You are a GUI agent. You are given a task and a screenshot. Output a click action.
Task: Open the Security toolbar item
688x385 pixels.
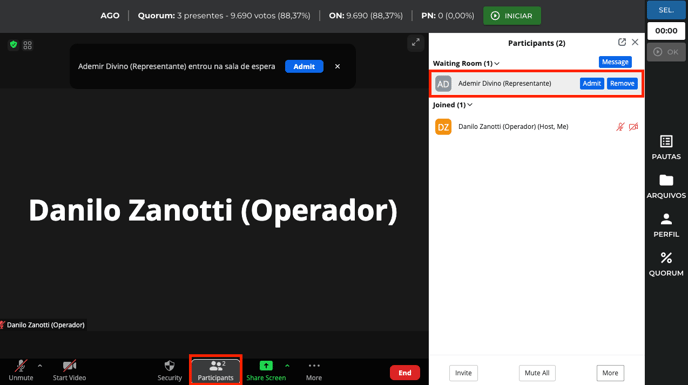(169, 371)
